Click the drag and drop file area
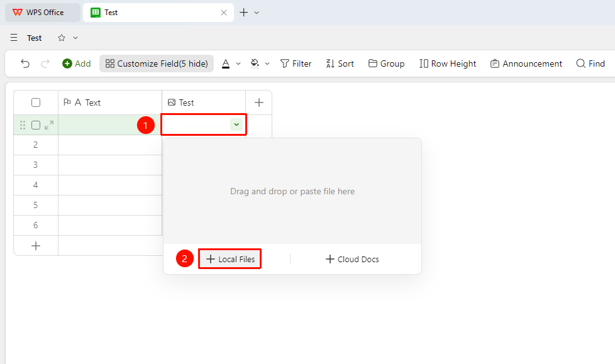This screenshot has height=364, width=615. tap(292, 191)
